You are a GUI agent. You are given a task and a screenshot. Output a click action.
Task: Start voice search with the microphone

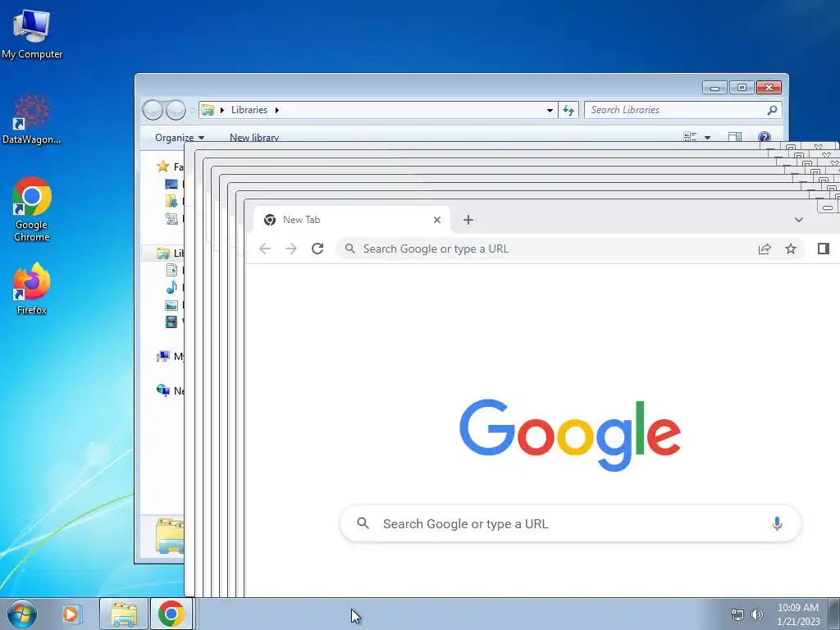[777, 523]
